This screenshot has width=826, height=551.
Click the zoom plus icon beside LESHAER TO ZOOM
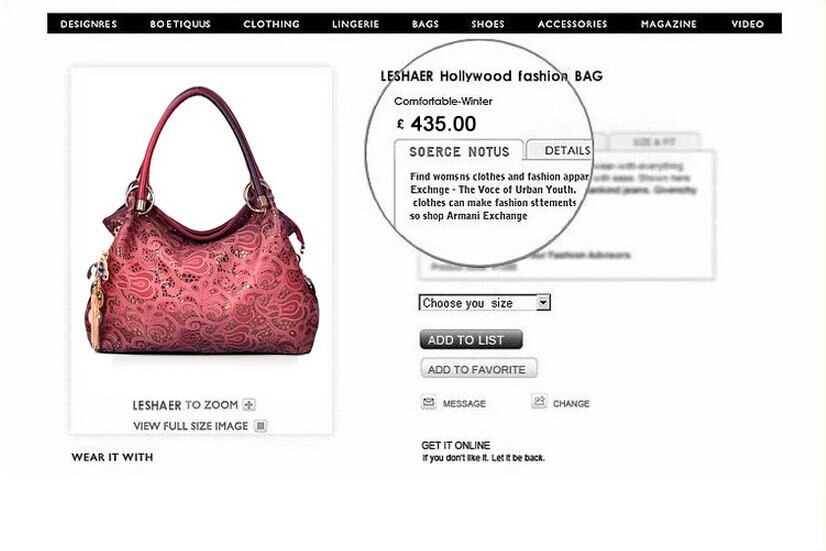249,405
